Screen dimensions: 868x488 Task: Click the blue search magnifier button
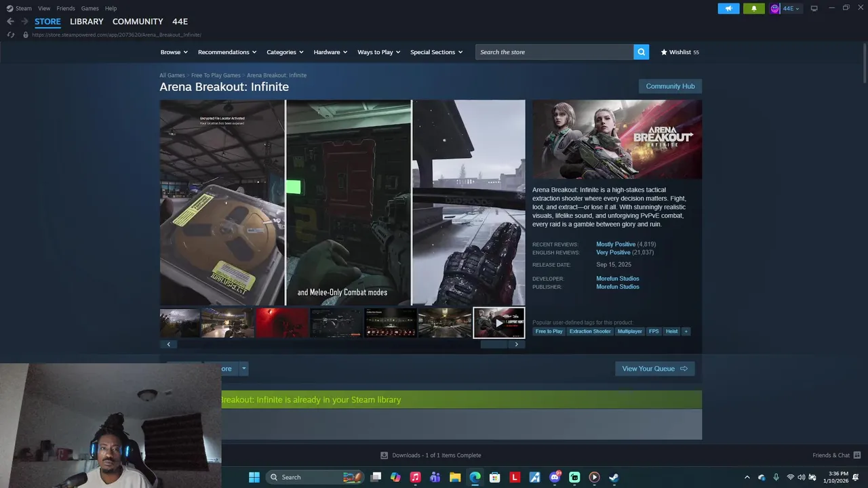pos(641,52)
